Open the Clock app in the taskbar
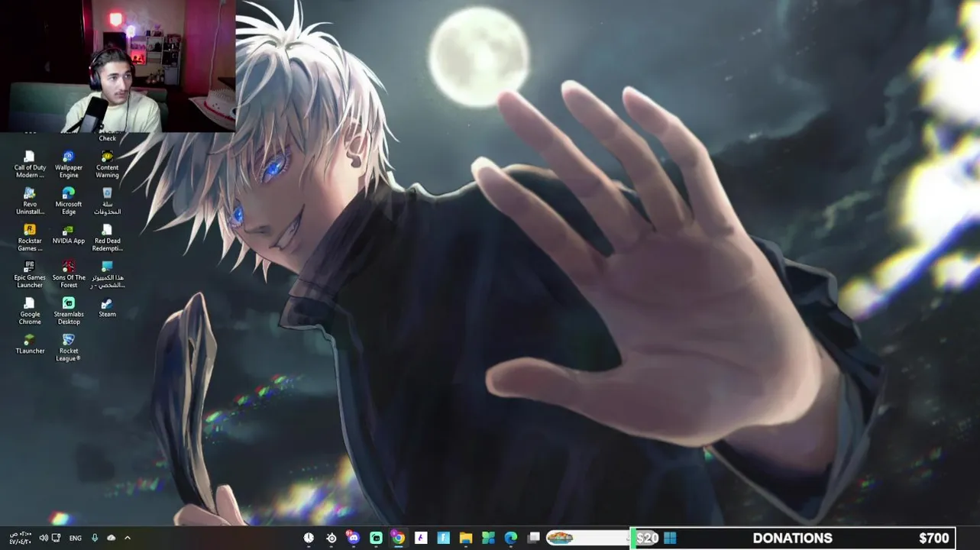 click(x=309, y=538)
